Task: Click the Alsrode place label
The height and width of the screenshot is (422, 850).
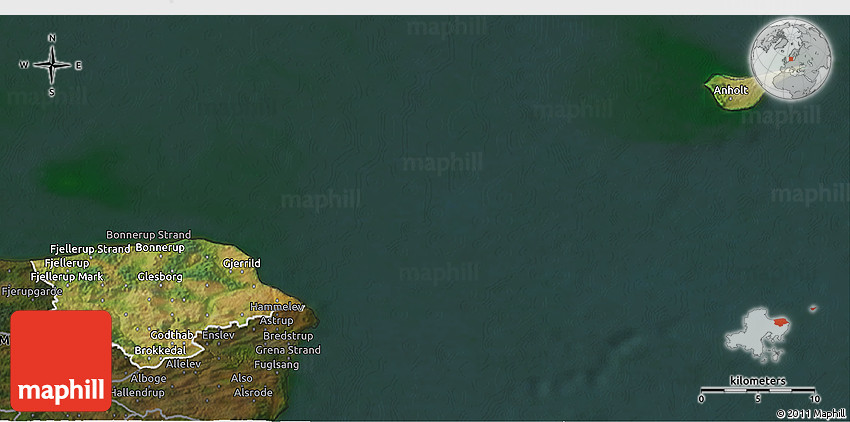Action: coord(252,393)
